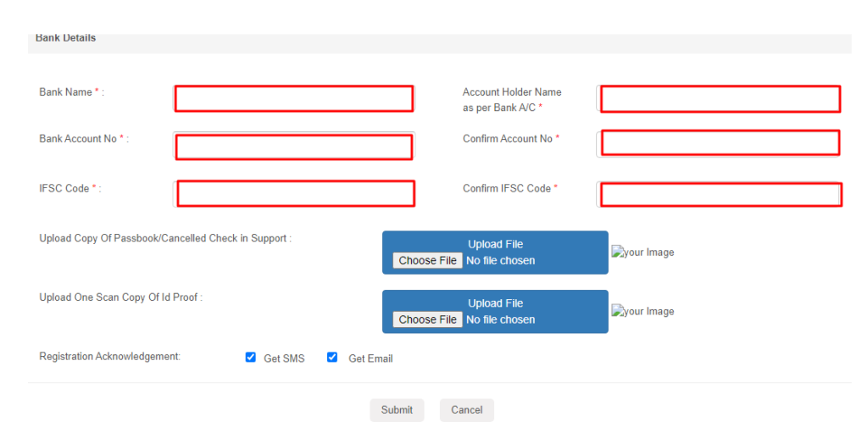Uncheck the Get SMS checkbox
Viewport: 868px width, 422px height.
[251, 358]
